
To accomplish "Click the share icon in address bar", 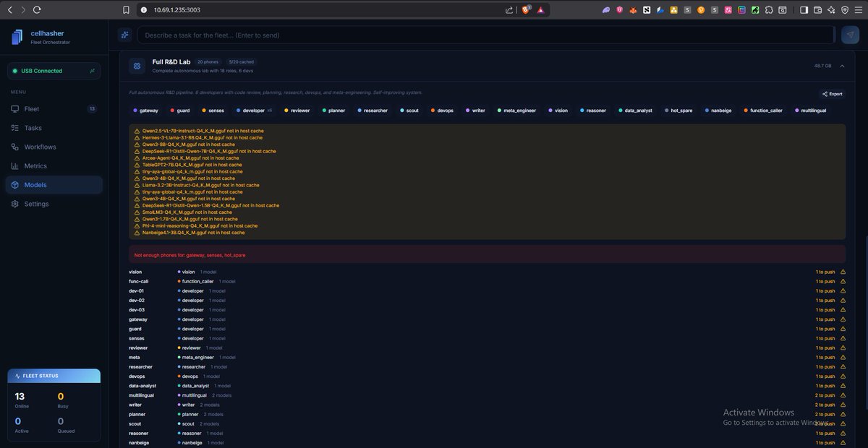I will point(509,9).
